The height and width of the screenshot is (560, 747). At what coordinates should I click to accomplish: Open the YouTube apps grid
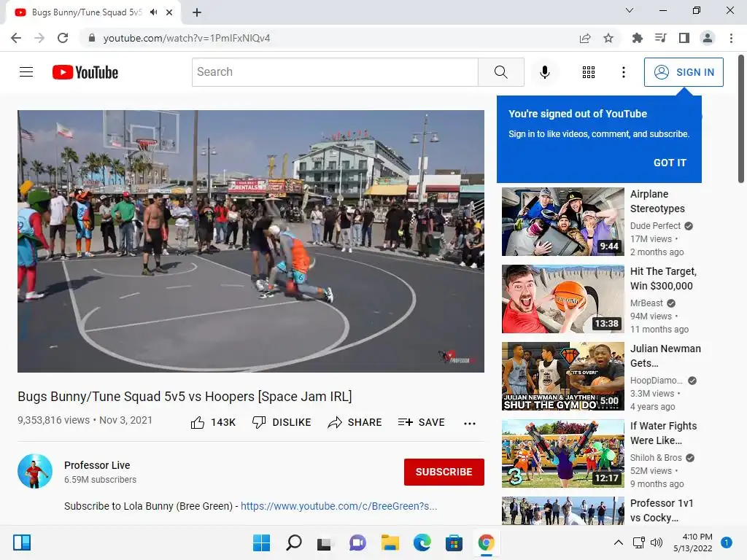[x=589, y=72]
